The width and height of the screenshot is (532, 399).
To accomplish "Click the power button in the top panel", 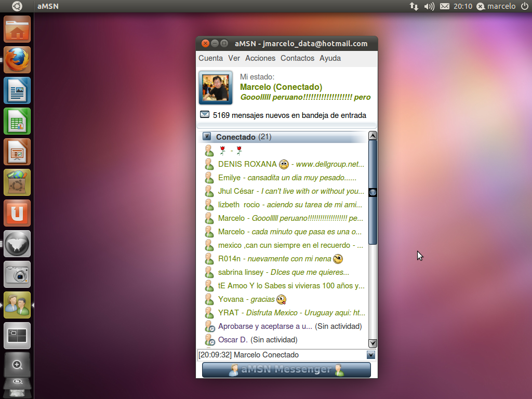I will (x=525, y=6).
